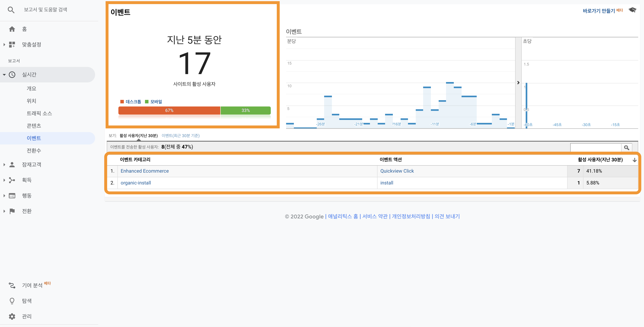Open 관리 admin gear icon

(x=12, y=317)
